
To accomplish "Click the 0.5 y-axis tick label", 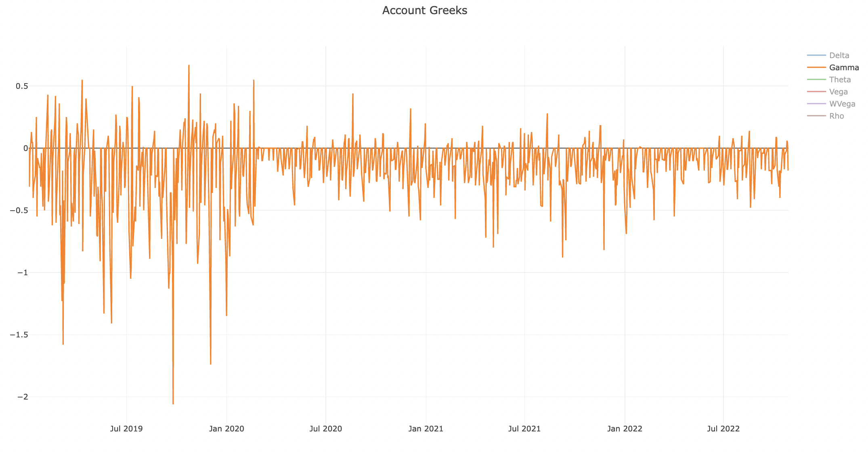I will pos(22,86).
